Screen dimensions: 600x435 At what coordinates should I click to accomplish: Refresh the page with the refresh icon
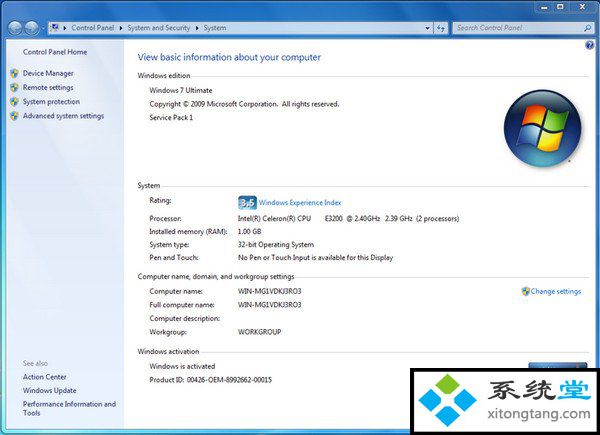click(x=441, y=28)
